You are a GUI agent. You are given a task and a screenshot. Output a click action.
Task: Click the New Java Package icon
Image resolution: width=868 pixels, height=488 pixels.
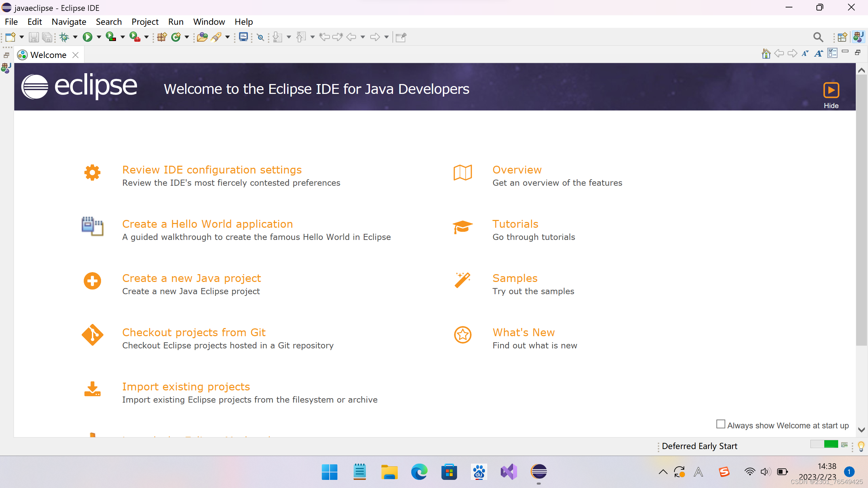point(162,37)
